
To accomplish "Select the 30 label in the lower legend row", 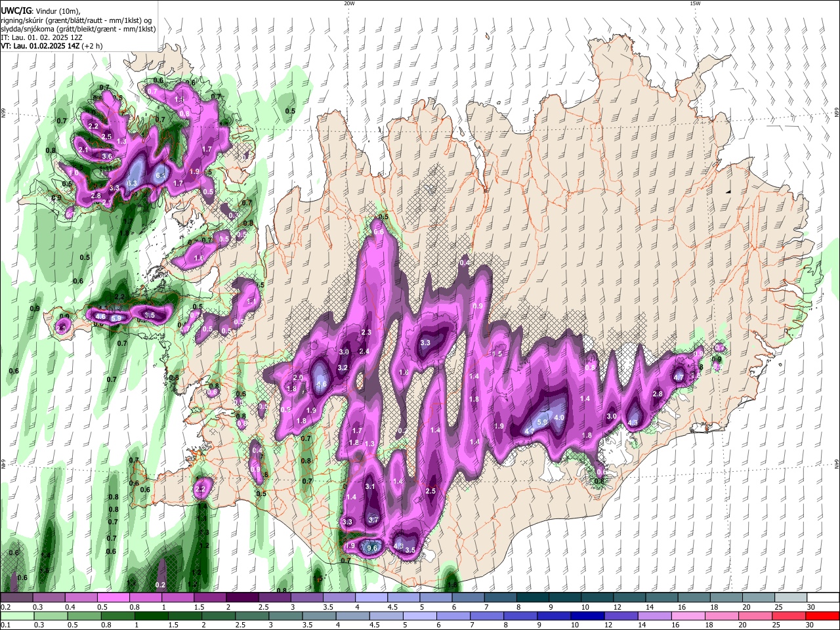I will 811,625.
